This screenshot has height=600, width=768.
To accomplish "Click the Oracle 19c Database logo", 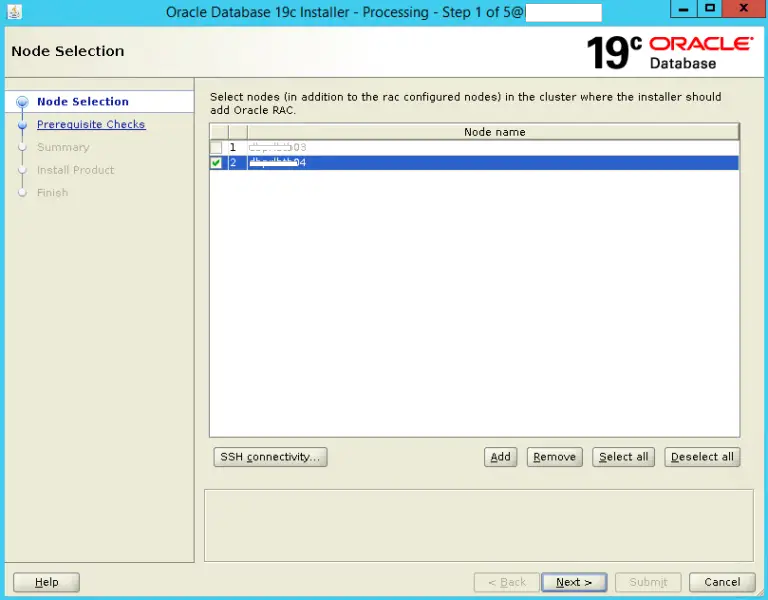I will 669,52.
